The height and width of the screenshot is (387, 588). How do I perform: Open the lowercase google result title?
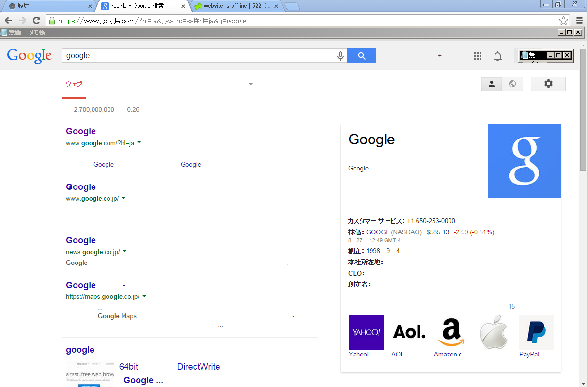coord(80,350)
